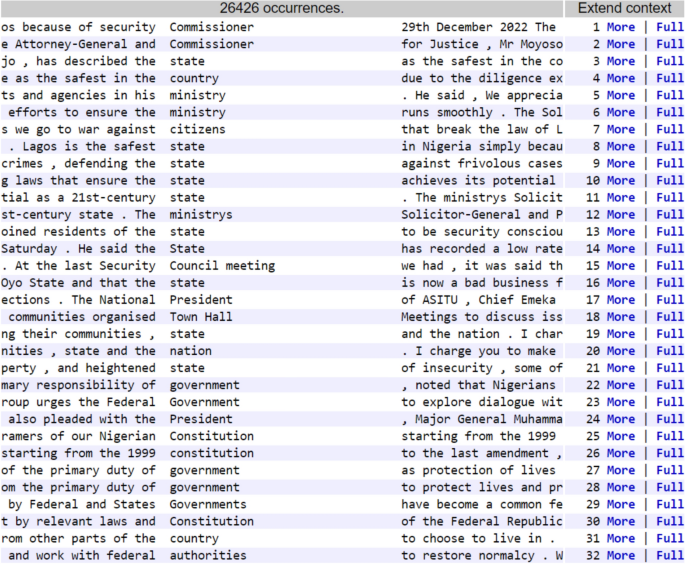Show Full context for row 6
The height and width of the screenshot is (564, 685).
(x=670, y=112)
